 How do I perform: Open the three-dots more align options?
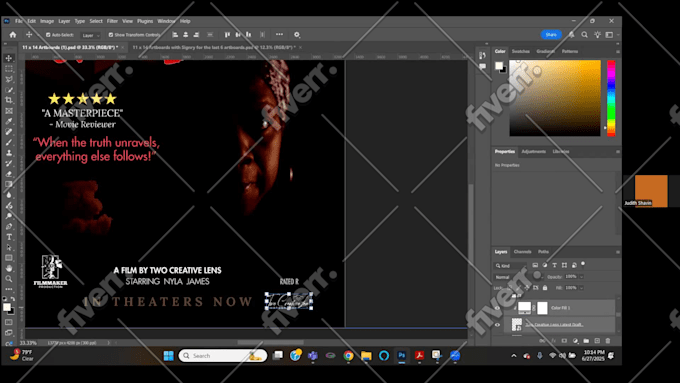(279, 34)
